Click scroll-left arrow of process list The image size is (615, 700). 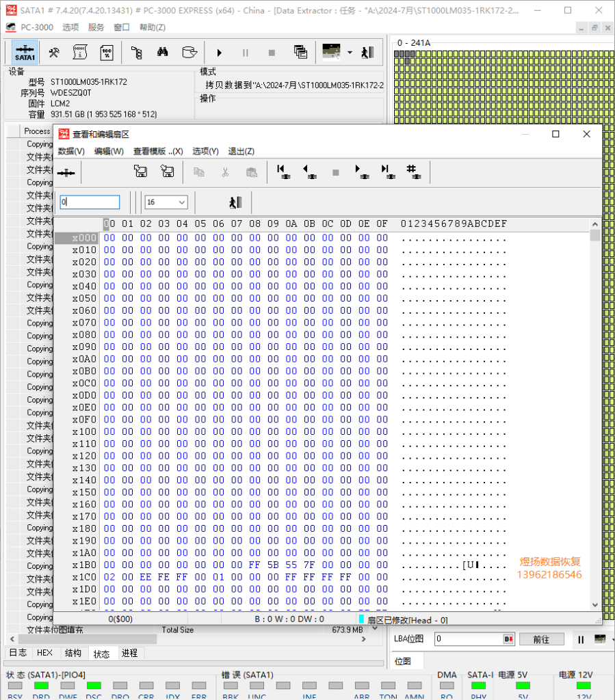click(x=12, y=639)
